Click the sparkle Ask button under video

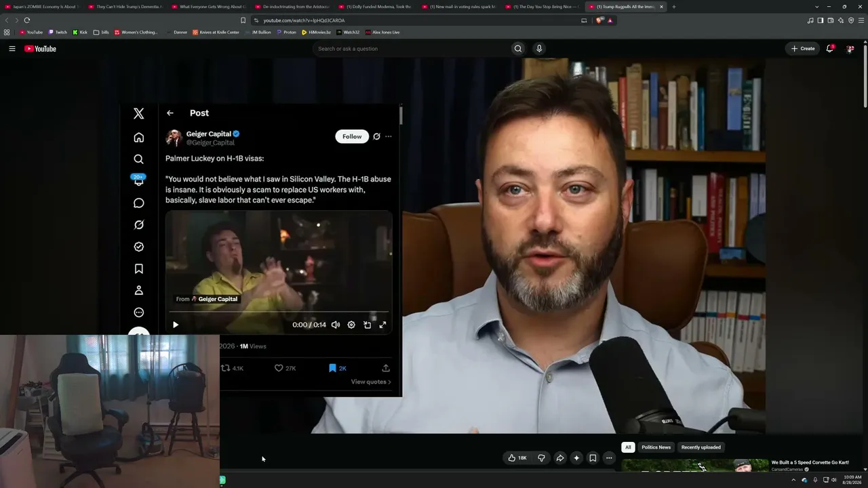click(576, 458)
